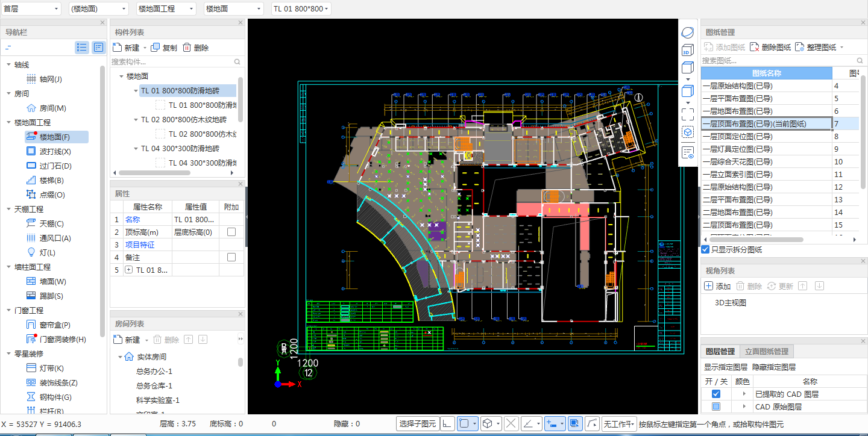Click the orbit view icon in viewport toolbar
The image size is (868, 436).
coord(688,33)
